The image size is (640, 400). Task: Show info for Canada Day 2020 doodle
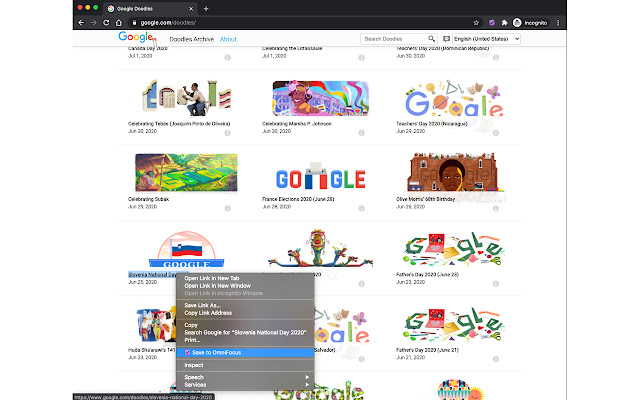[227, 58]
